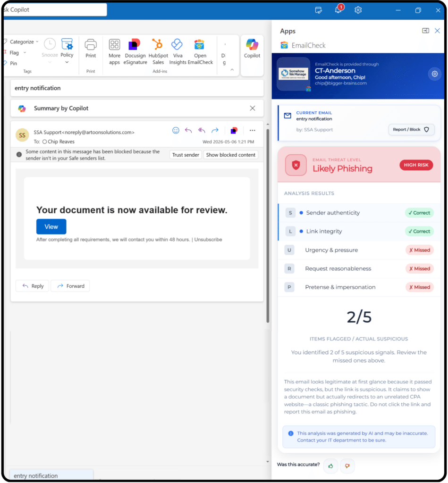Launch HubSpot Sales add-in
The width and height of the screenshot is (448, 483).
coord(158,51)
